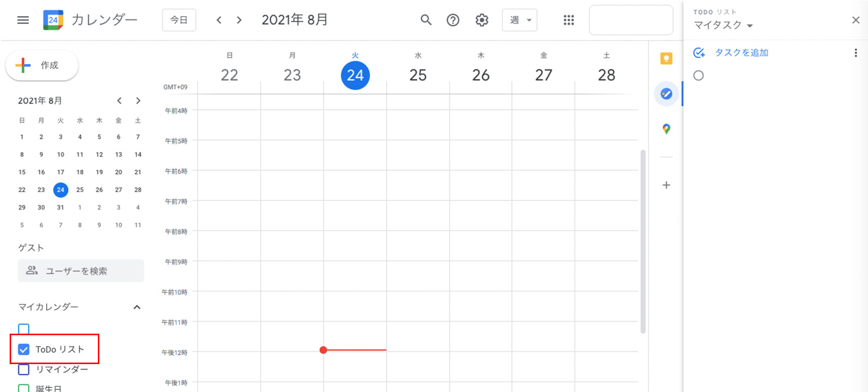Click day 29 in mini calendar
This screenshot has width=868, height=392.
22,207
